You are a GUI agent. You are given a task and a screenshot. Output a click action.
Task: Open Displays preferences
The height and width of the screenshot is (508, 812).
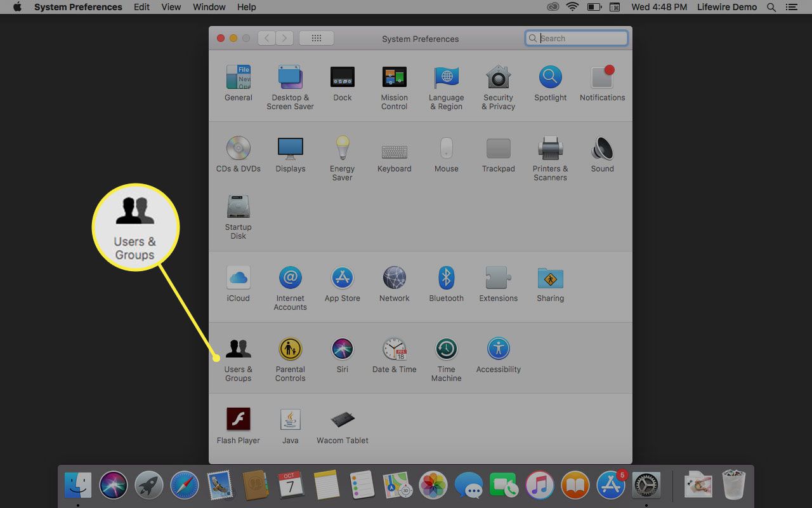tap(291, 154)
